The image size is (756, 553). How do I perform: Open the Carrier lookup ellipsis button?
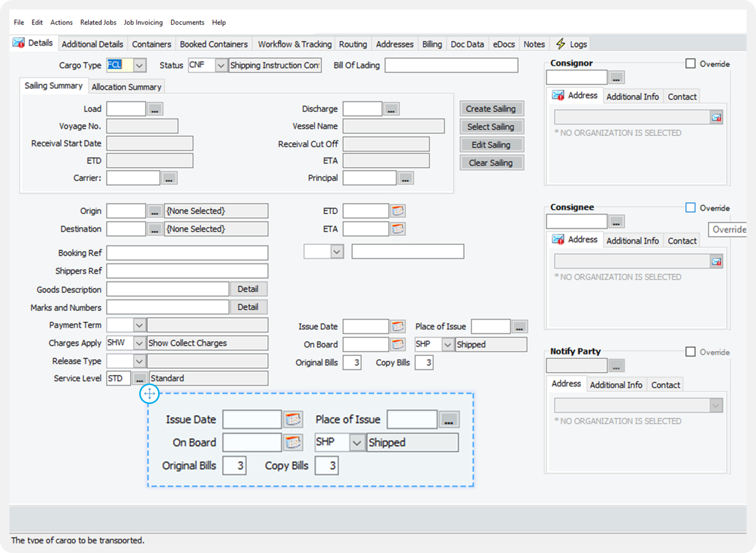[x=169, y=178]
